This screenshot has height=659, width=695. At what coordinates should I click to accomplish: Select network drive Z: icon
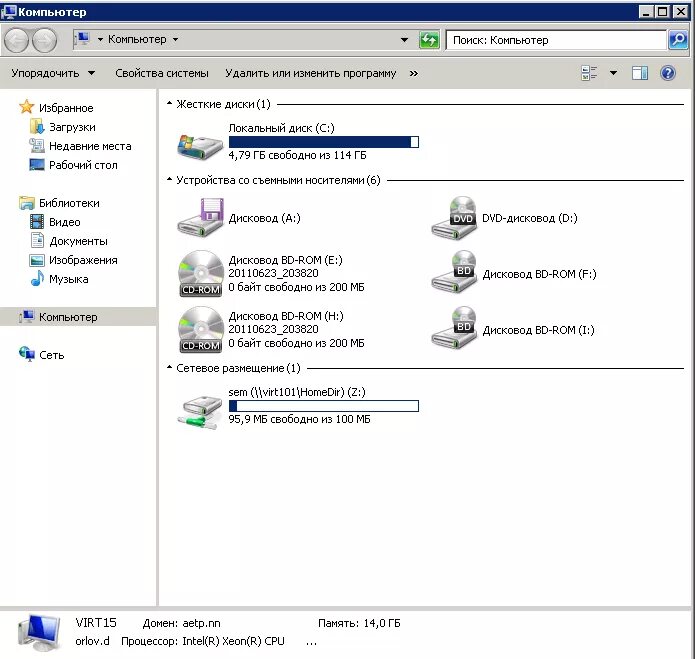200,412
